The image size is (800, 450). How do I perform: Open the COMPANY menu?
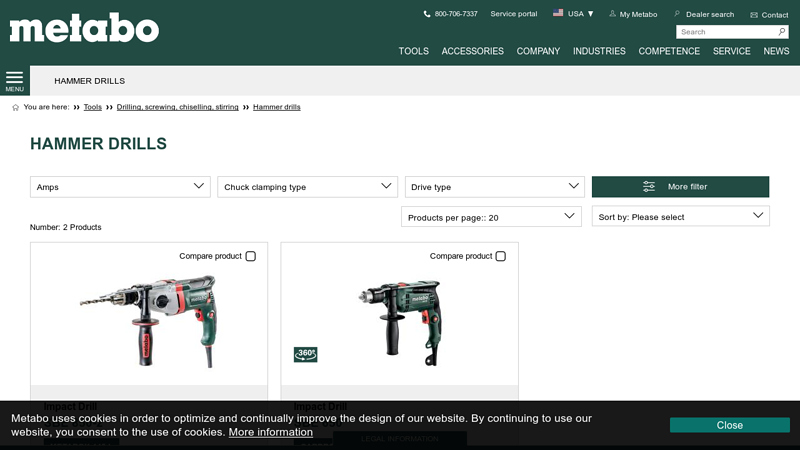tap(538, 51)
